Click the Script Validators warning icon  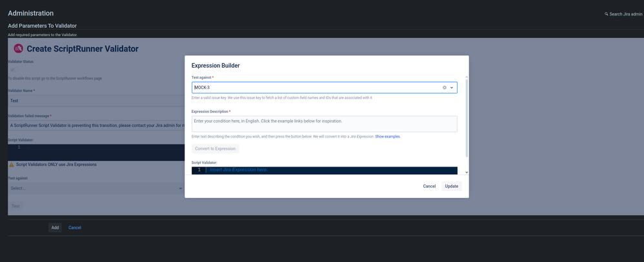coord(12,165)
